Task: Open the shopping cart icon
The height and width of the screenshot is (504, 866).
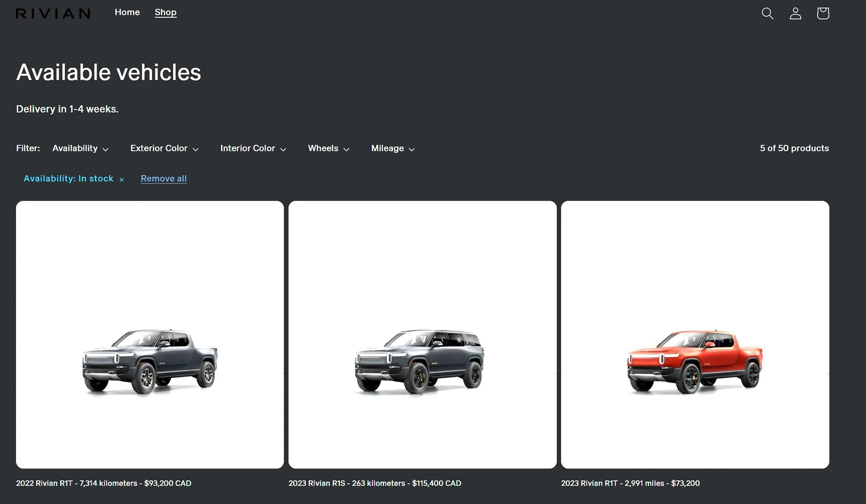Action: click(823, 13)
